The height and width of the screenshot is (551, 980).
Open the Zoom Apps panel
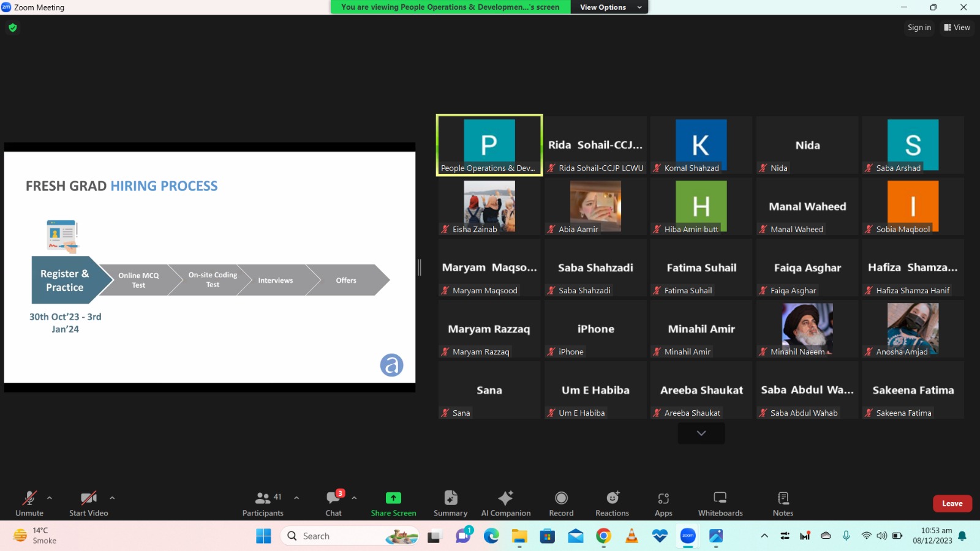coord(663,503)
